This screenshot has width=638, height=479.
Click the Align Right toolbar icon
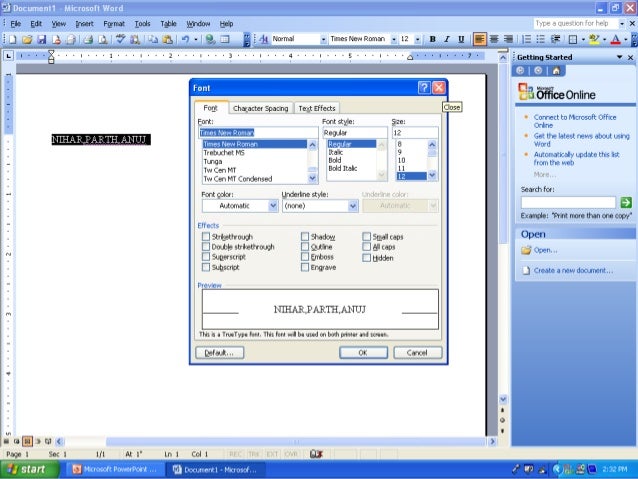pyautogui.click(x=508, y=39)
